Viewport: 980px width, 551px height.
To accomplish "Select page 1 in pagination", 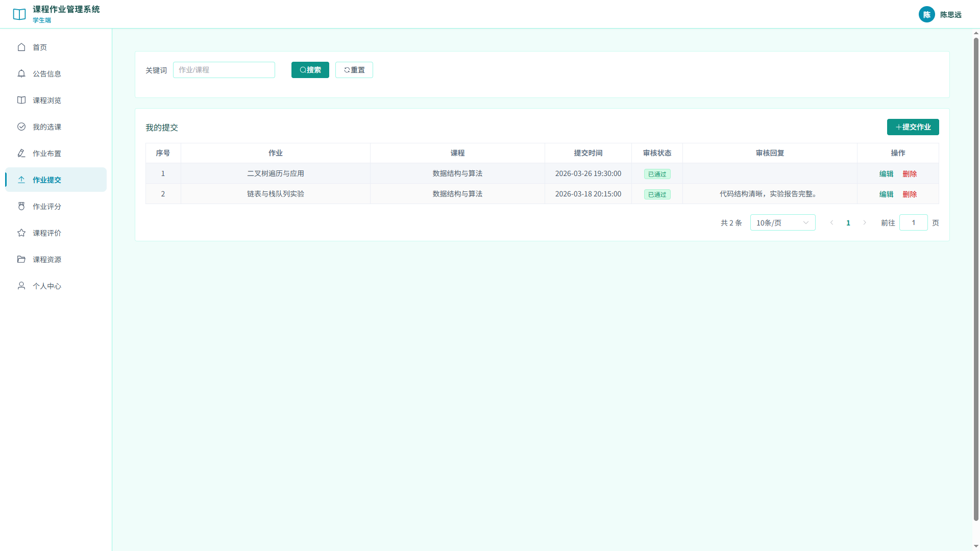I will tap(848, 222).
